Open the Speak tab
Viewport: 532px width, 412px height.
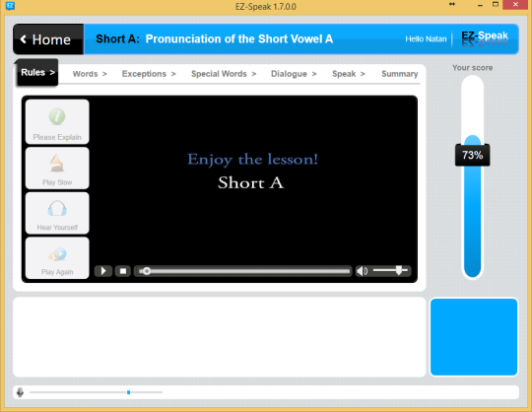(349, 74)
